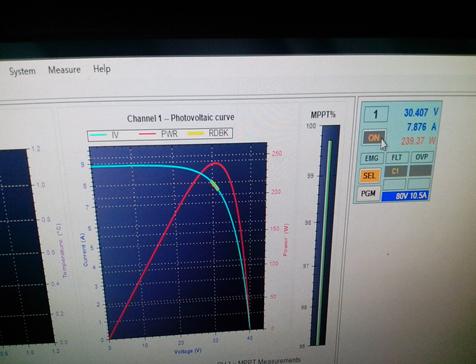Click the CI status indicator
The image size is (476, 364).
click(x=396, y=171)
